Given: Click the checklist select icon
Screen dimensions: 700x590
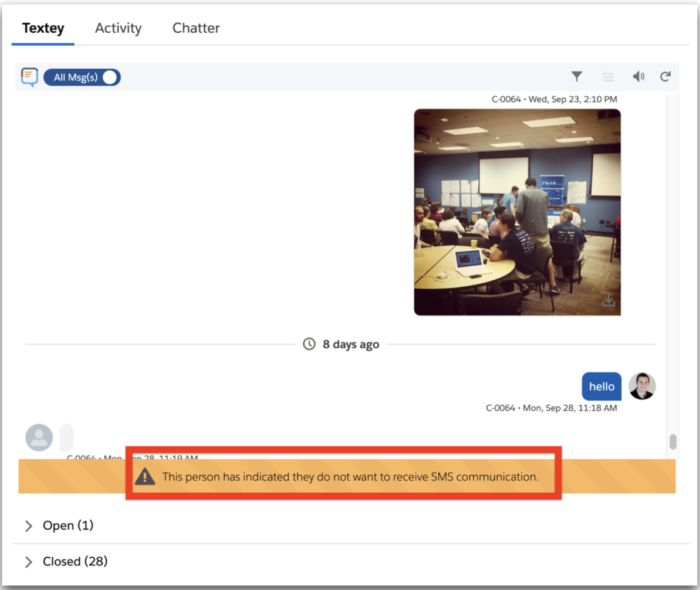Looking at the screenshot, I should pos(608,77).
